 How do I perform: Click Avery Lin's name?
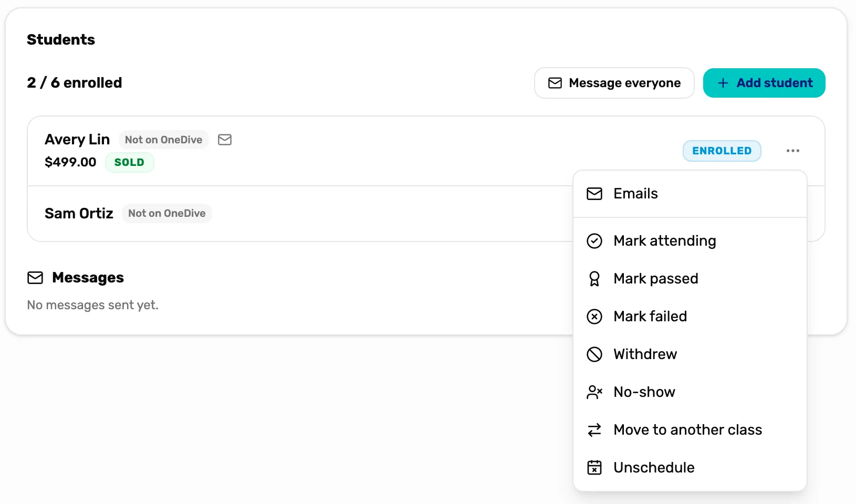77,140
